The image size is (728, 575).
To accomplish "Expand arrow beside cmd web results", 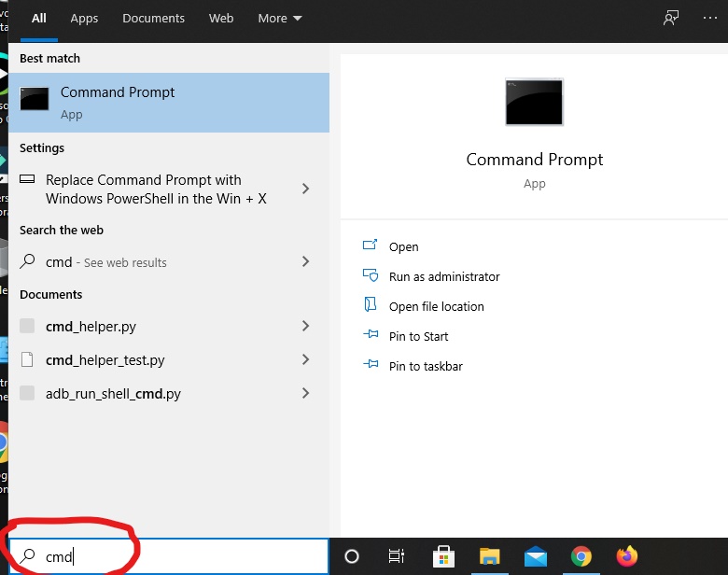I will point(305,261).
